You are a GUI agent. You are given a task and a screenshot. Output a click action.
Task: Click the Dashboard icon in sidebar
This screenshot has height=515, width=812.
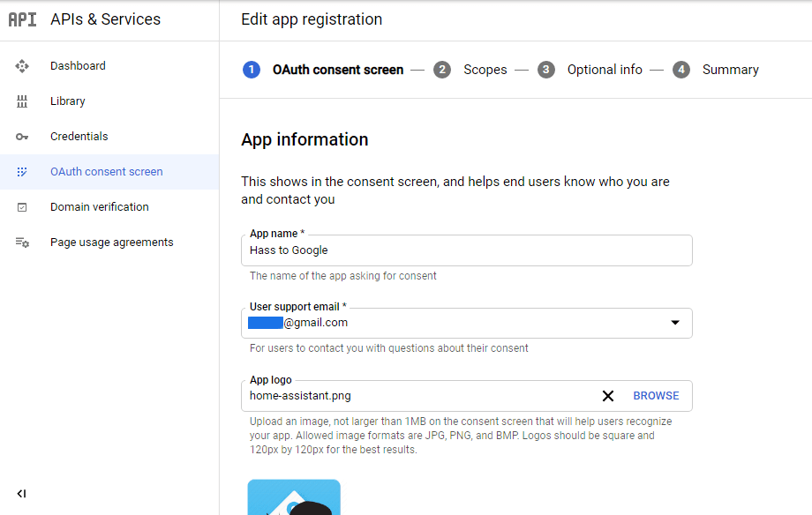22,66
